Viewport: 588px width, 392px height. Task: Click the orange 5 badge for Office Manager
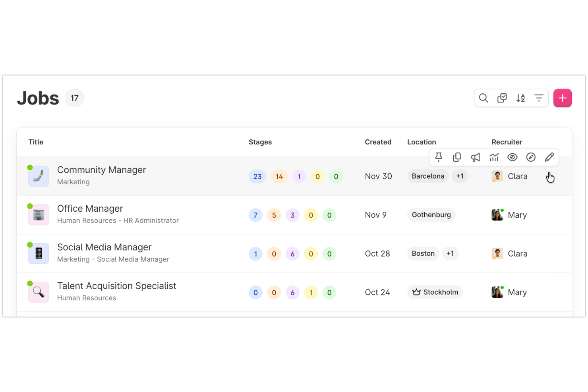274,215
